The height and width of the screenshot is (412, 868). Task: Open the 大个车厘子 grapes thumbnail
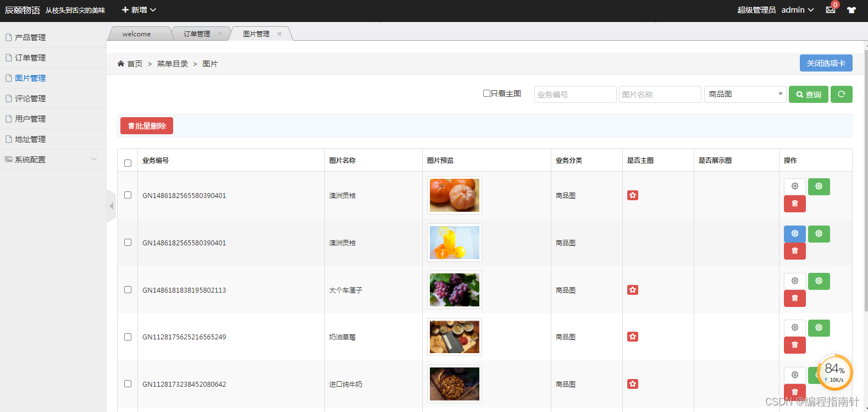455,290
